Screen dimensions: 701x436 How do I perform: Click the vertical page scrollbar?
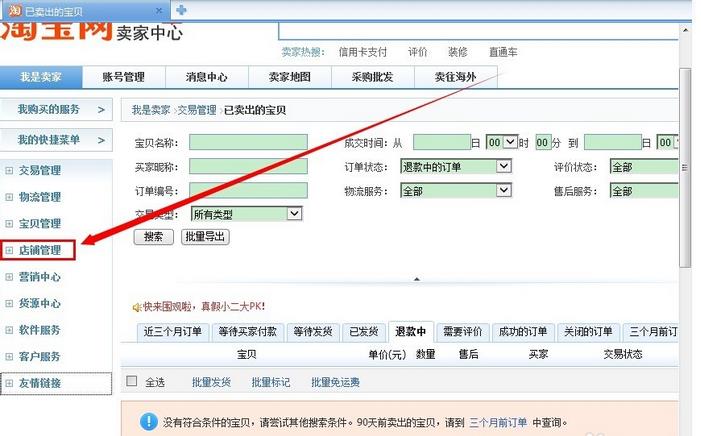point(685,168)
